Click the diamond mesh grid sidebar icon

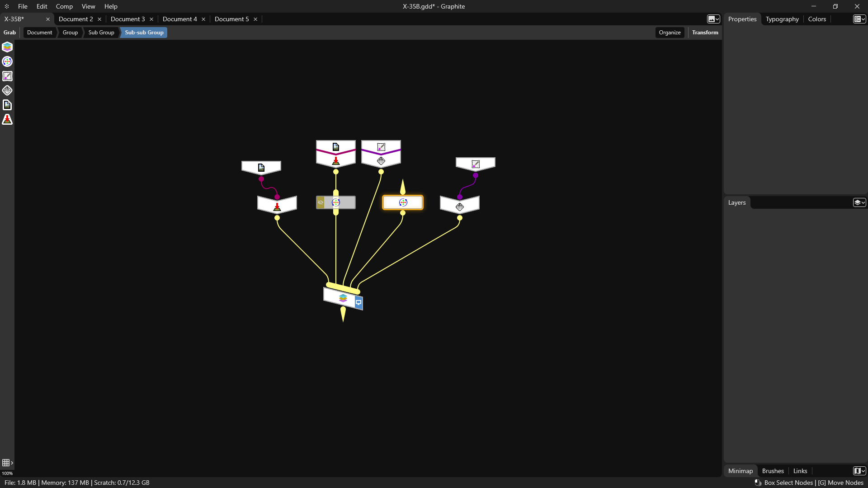(7, 90)
